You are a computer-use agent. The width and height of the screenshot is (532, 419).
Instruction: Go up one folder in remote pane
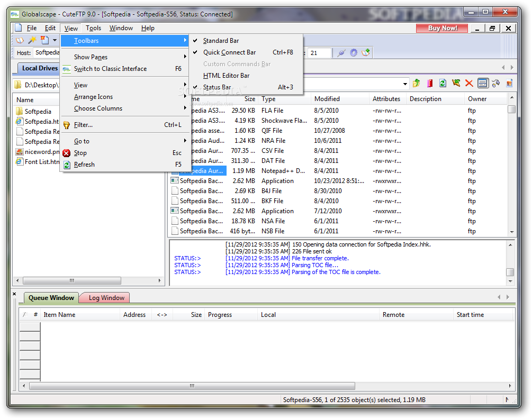(x=416, y=83)
